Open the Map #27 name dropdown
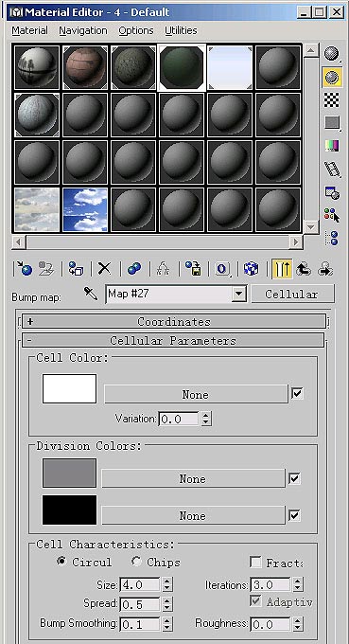Viewport: 349px width, 644px height. pos(239,295)
